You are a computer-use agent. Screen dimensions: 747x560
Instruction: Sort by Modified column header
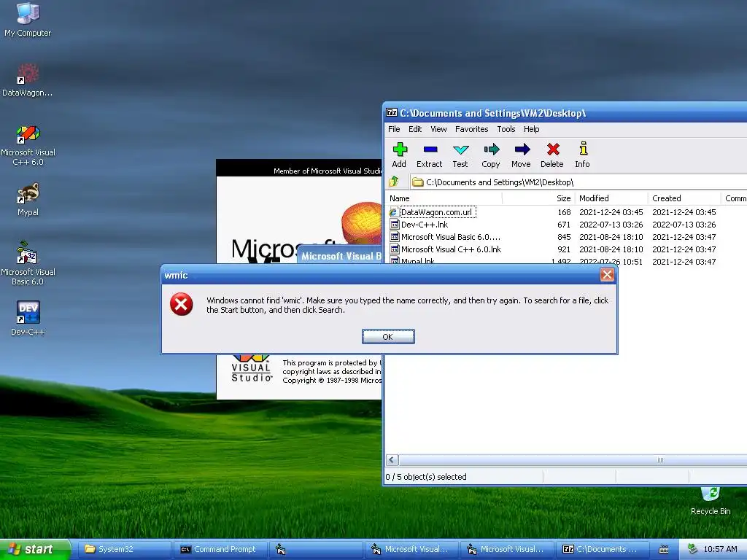611,198
